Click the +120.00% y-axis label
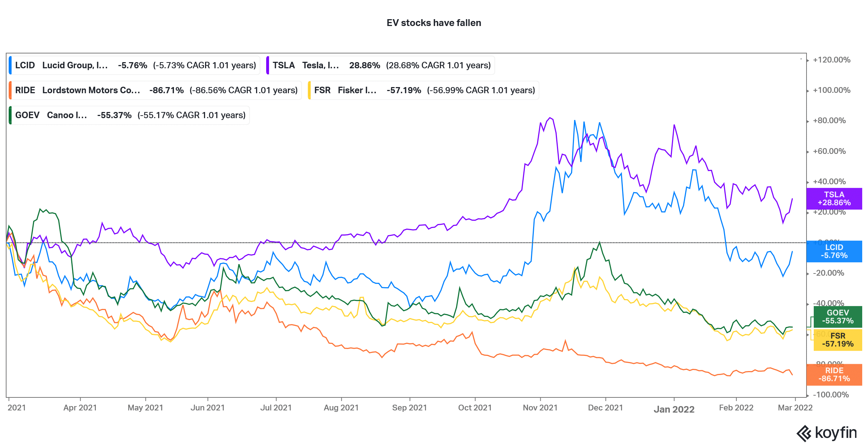The height and width of the screenshot is (448, 868). [x=831, y=60]
